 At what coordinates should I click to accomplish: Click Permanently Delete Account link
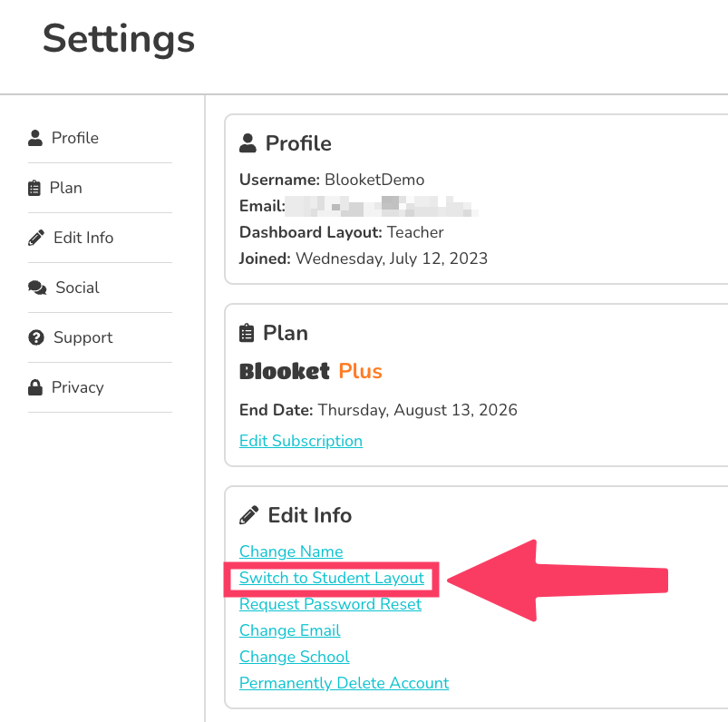click(x=345, y=683)
